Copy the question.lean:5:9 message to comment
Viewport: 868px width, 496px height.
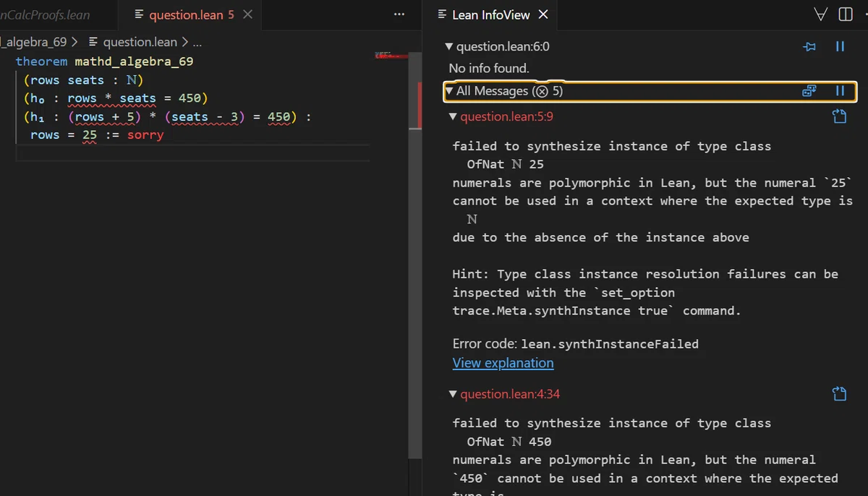point(839,116)
